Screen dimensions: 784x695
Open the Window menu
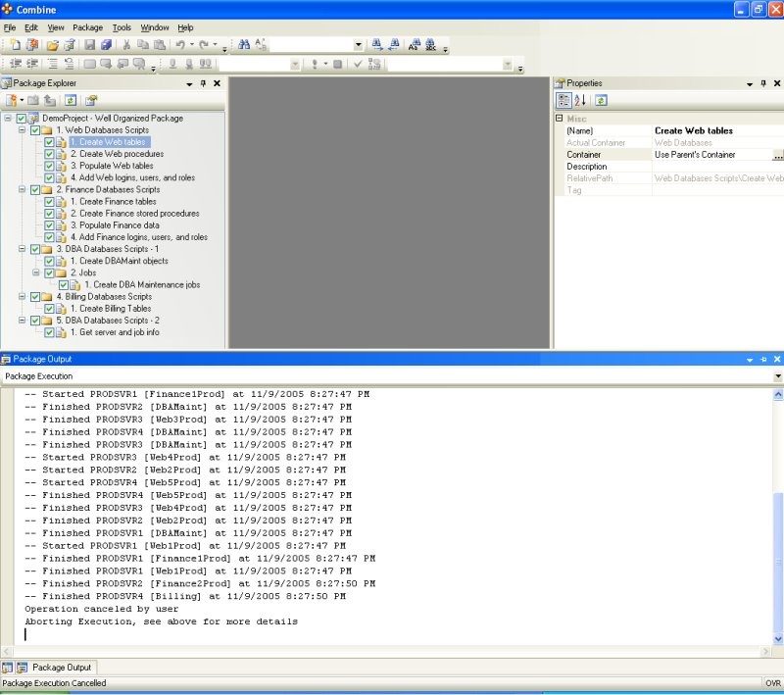pos(155,27)
